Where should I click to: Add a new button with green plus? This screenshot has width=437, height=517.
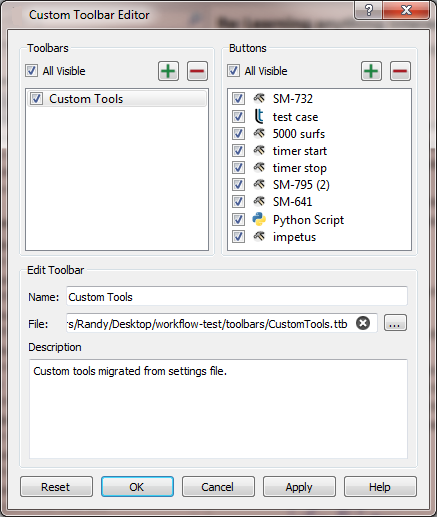point(371,71)
